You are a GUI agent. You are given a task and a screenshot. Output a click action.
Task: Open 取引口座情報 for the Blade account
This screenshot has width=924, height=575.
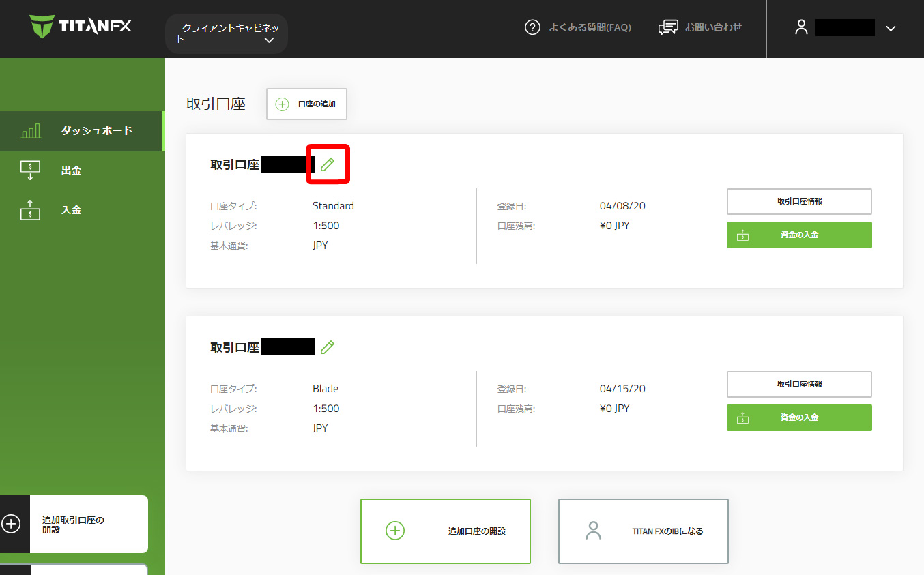pyautogui.click(x=799, y=384)
